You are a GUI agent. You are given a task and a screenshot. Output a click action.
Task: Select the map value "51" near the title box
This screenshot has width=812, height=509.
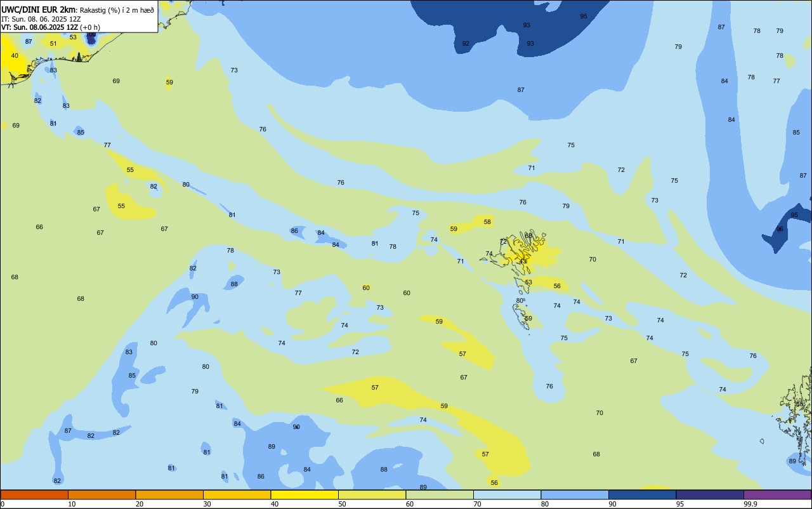coord(53,44)
